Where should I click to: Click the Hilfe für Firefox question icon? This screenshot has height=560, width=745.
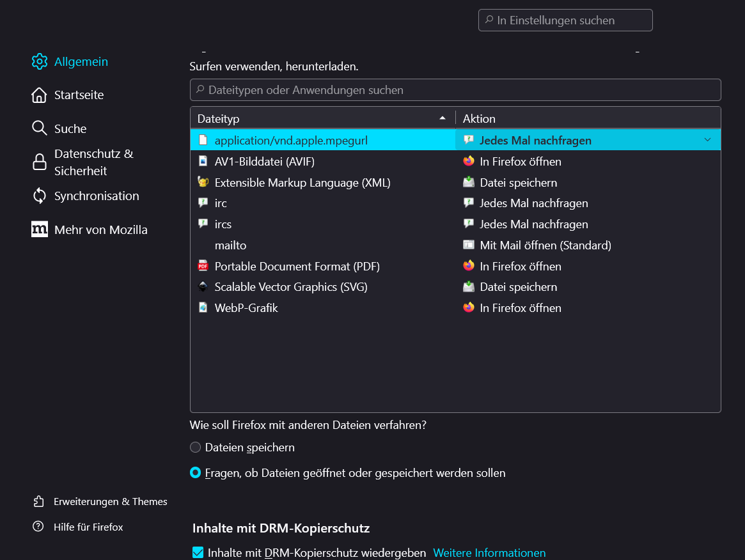pyautogui.click(x=38, y=526)
